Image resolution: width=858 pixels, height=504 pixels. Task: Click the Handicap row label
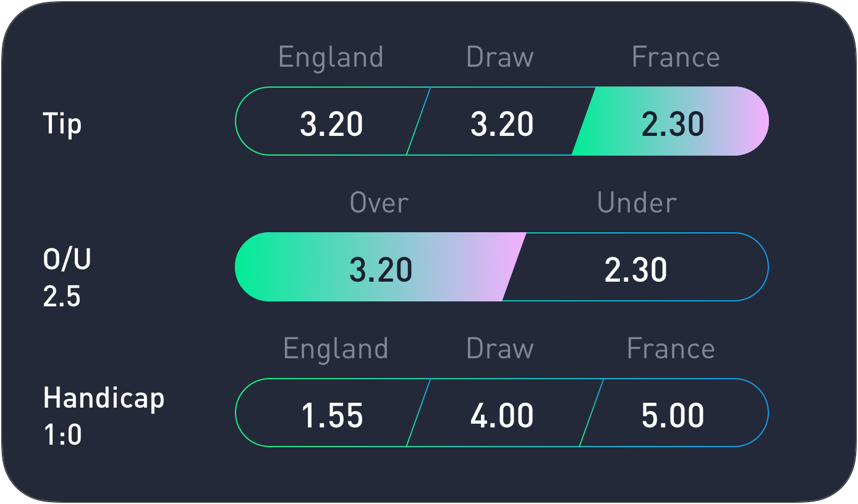[104, 398]
